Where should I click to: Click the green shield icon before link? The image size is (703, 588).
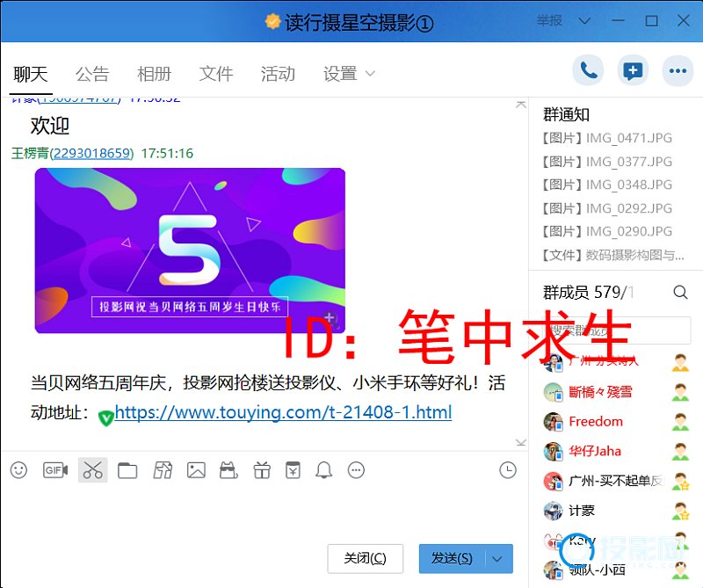click(x=105, y=417)
